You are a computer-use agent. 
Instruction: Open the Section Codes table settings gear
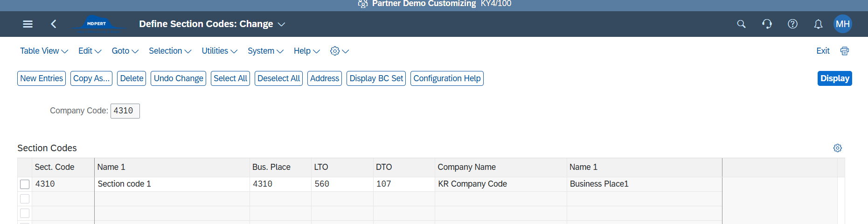[838, 148]
